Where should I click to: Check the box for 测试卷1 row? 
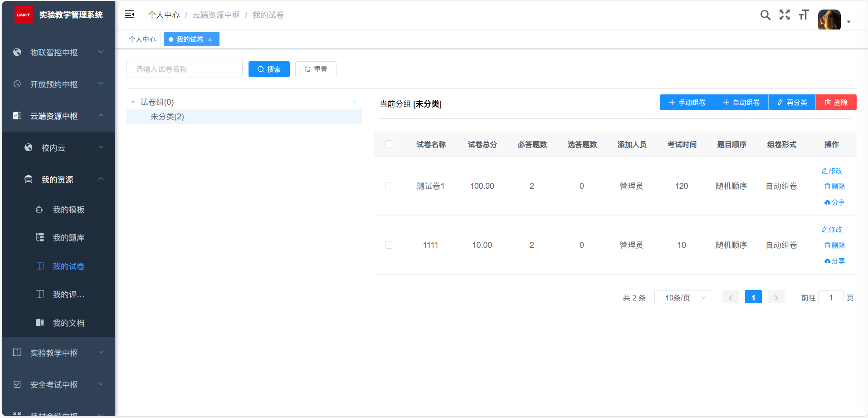click(x=389, y=186)
